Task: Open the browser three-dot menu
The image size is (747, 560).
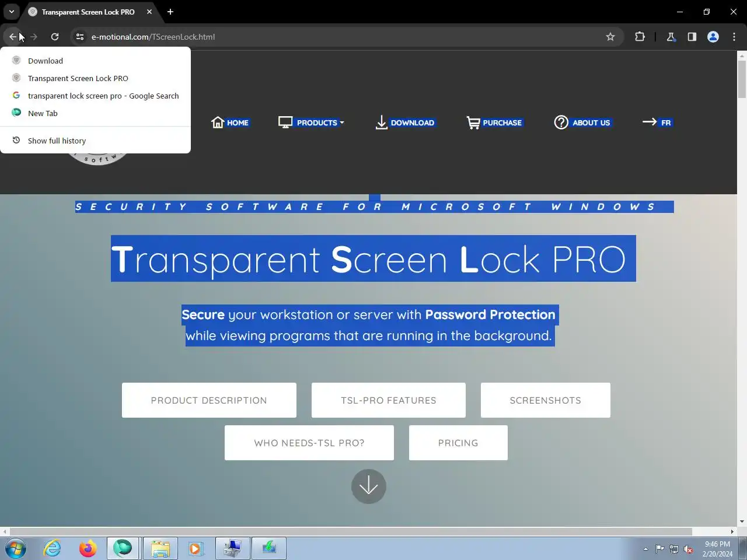Action: click(x=734, y=37)
